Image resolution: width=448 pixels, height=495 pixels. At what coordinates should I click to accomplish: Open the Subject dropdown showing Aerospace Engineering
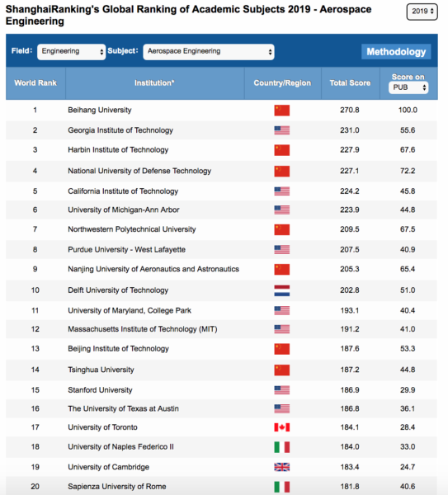[209, 52]
